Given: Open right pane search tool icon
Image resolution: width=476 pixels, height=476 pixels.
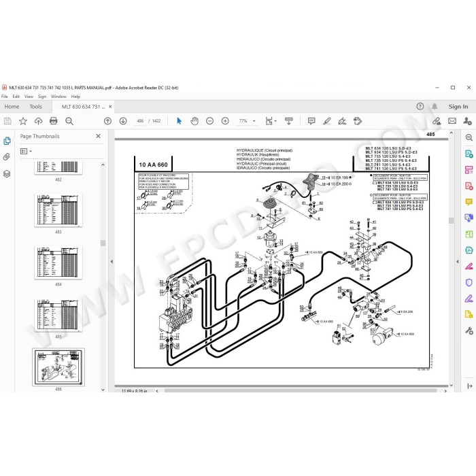Looking at the screenshot, I should (x=469, y=137).
